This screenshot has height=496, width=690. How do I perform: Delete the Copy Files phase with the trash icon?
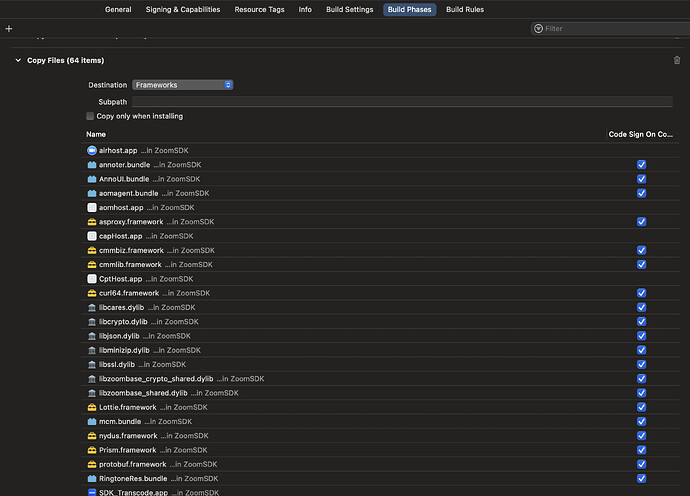click(677, 60)
